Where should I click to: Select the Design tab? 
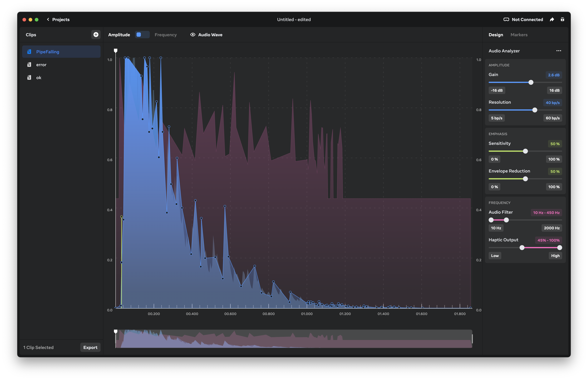pyautogui.click(x=495, y=35)
